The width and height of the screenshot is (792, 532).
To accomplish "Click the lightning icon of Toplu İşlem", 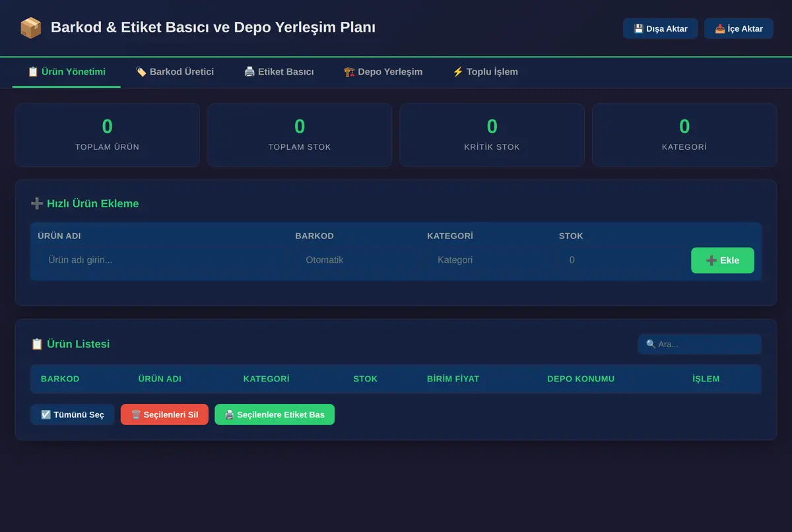I will pyautogui.click(x=458, y=71).
